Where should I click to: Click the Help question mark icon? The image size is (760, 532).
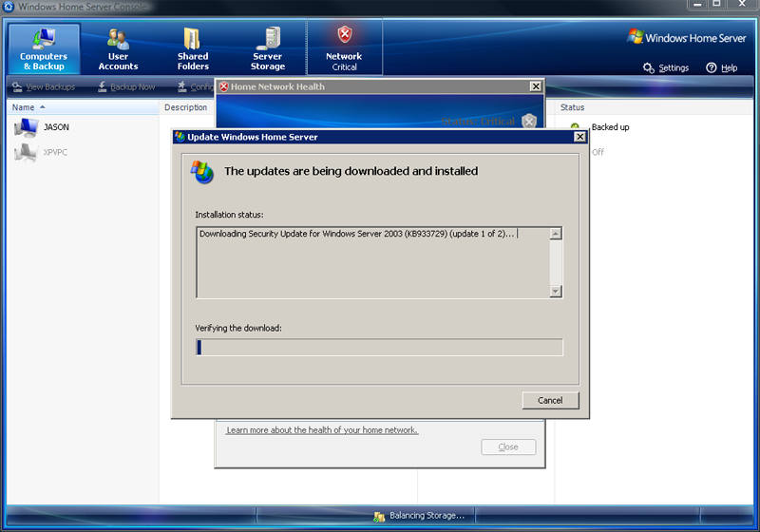[x=711, y=67]
